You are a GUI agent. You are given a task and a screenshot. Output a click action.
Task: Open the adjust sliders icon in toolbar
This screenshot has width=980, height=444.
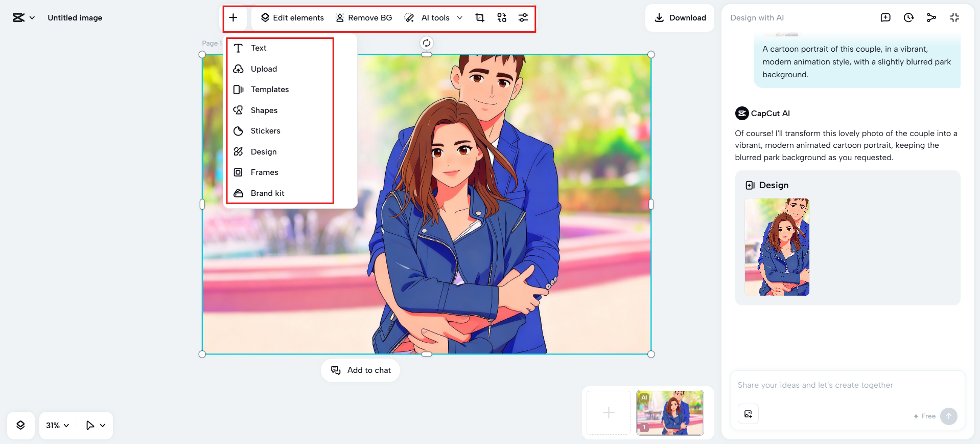[523, 18]
